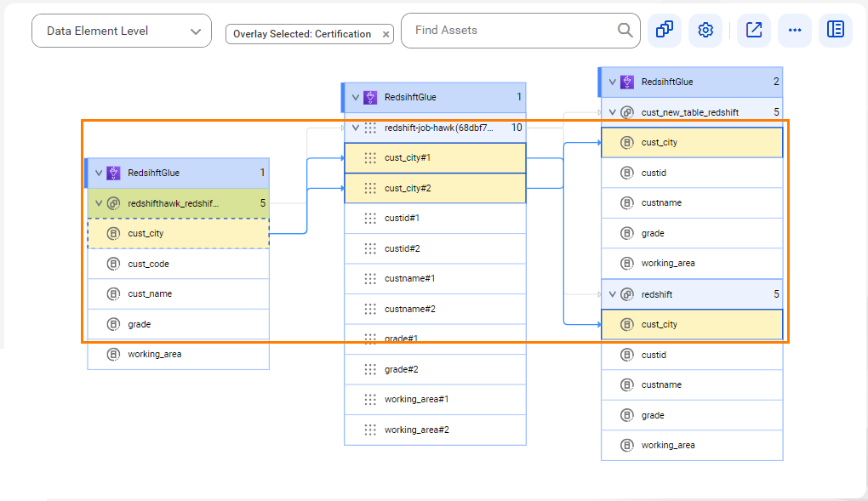Click the middle RedsihftGlue catalog icon
Image resolution: width=868 pixels, height=501 pixels.
pyautogui.click(x=370, y=98)
